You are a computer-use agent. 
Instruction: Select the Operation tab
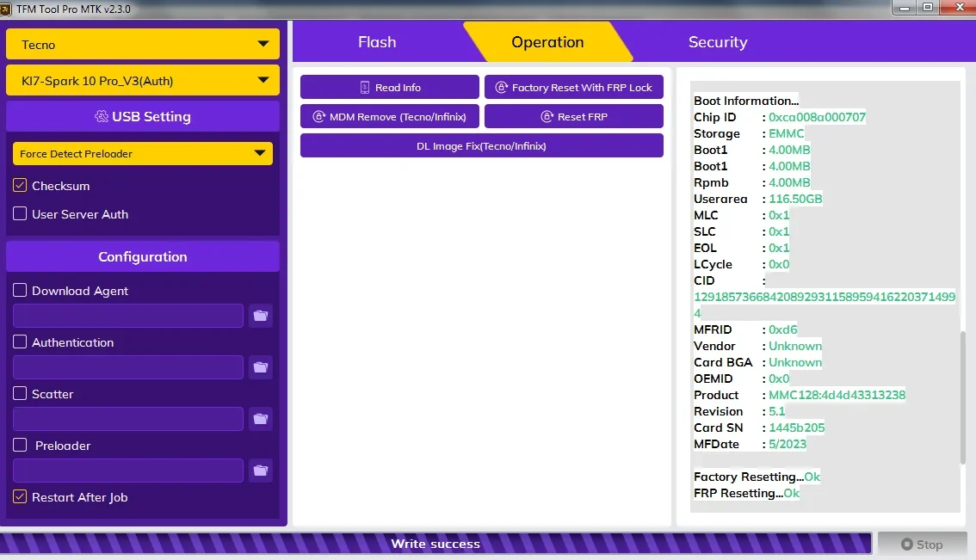coord(547,41)
